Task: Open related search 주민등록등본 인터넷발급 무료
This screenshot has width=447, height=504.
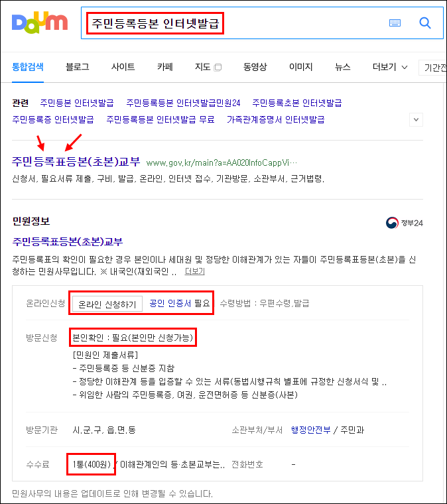Action: (x=160, y=119)
